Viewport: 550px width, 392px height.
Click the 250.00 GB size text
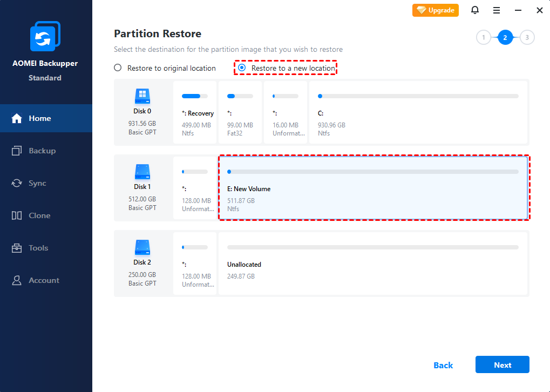point(142,274)
